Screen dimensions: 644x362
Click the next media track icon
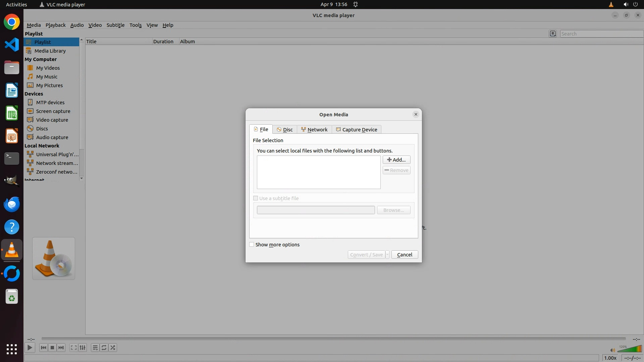(x=61, y=348)
